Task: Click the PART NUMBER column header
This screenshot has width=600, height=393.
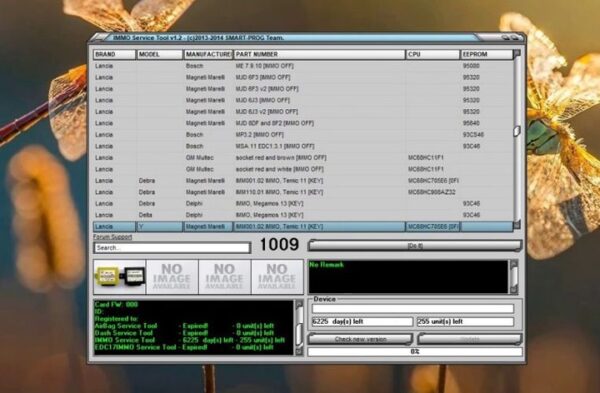Action: click(x=319, y=54)
